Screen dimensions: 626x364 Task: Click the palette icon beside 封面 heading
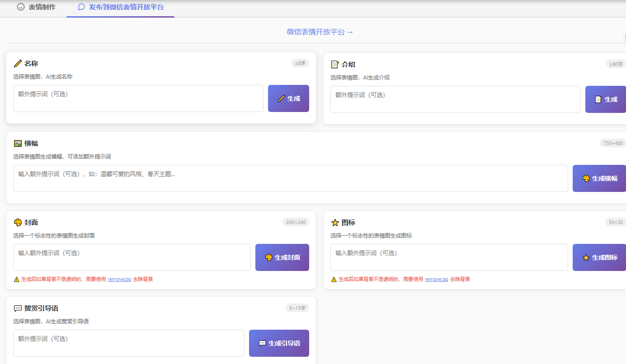(18, 223)
